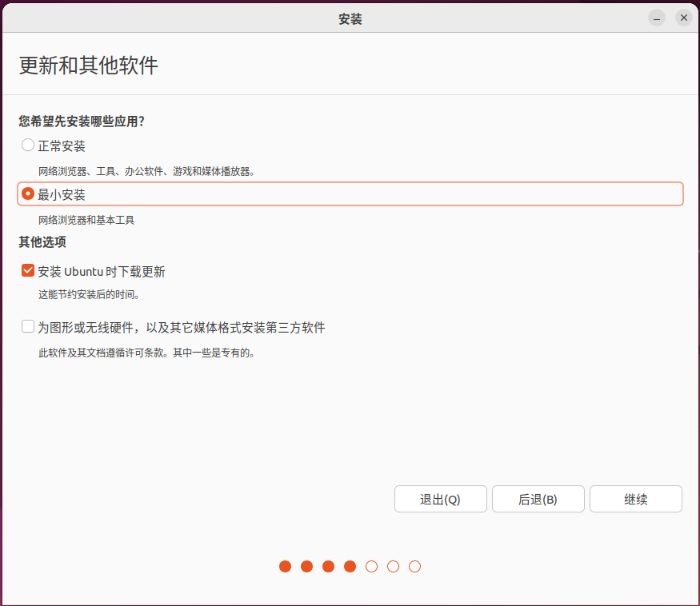Click the 您希望先安装哪些应用? label

click(x=82, y=122)
